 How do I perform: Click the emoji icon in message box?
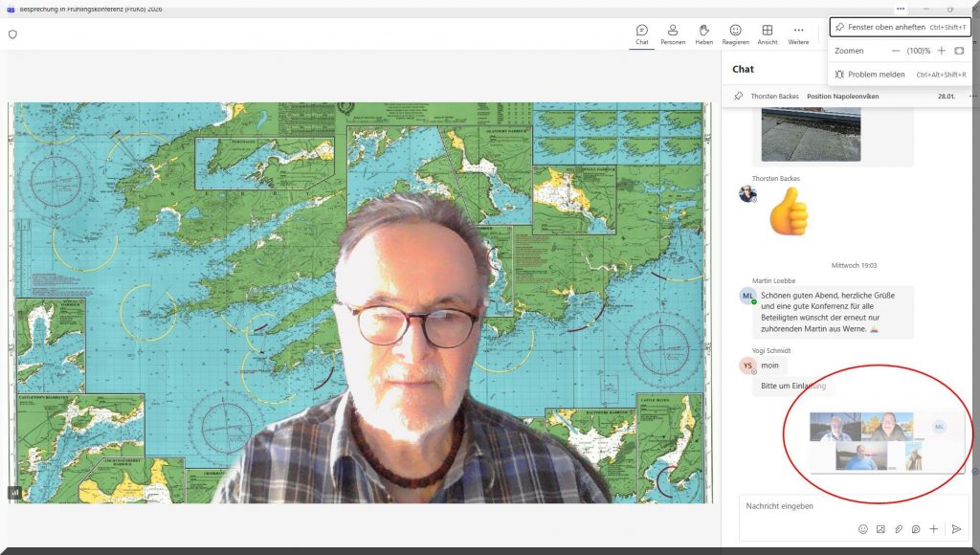[x=862, y=529]
